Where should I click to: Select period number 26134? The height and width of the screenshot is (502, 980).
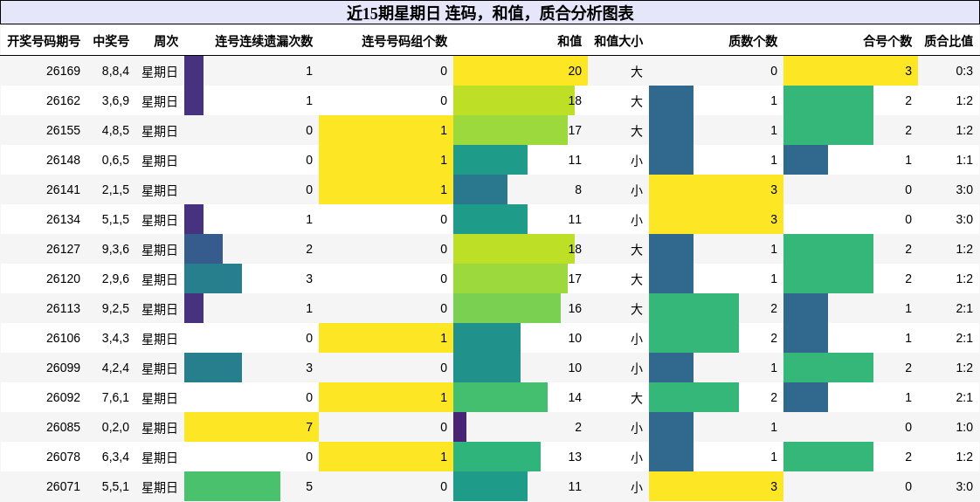click(63, 219)
